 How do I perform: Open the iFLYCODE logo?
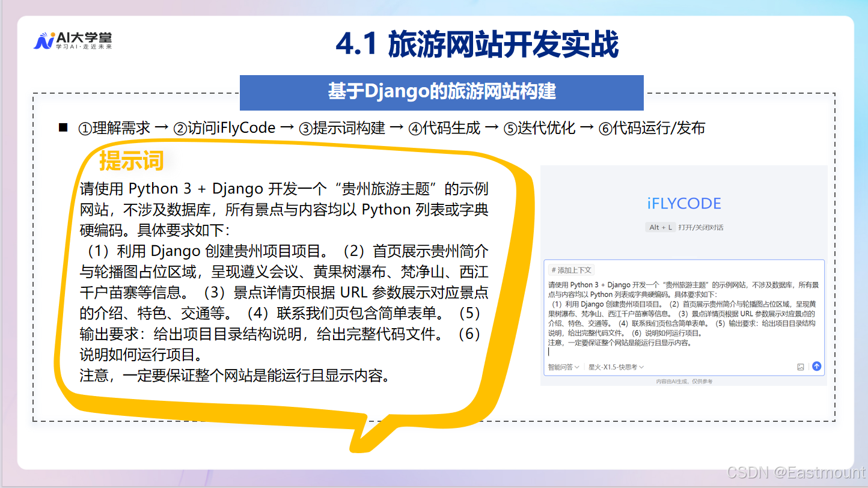pyautogui.click(x=683, y=203)
